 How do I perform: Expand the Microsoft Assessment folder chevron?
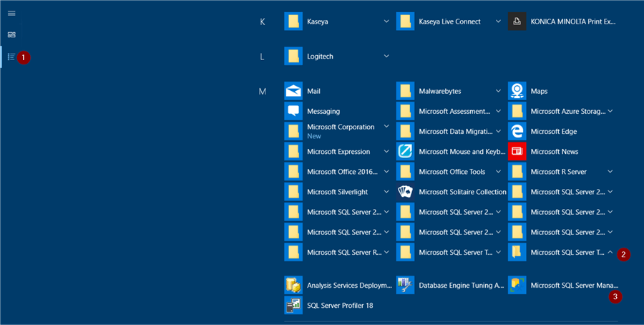[x=498, y=111]
